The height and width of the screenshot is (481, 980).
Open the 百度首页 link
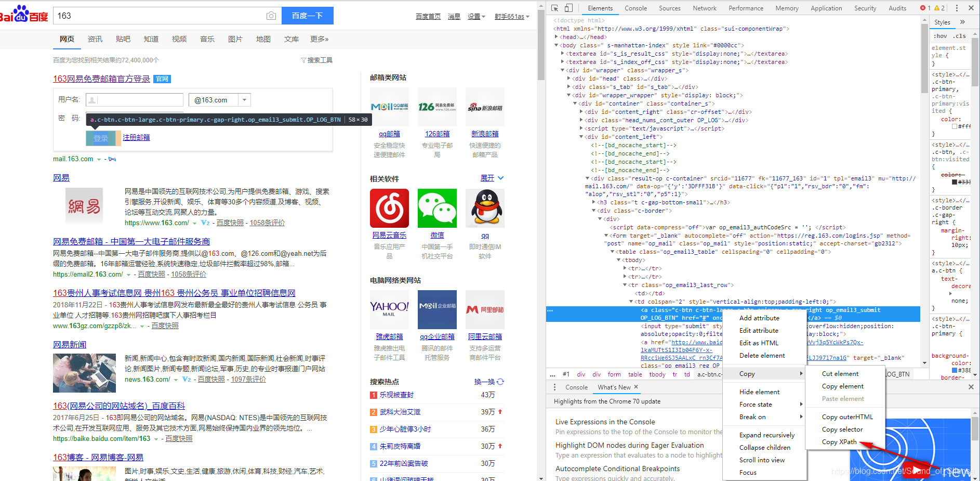428,17
